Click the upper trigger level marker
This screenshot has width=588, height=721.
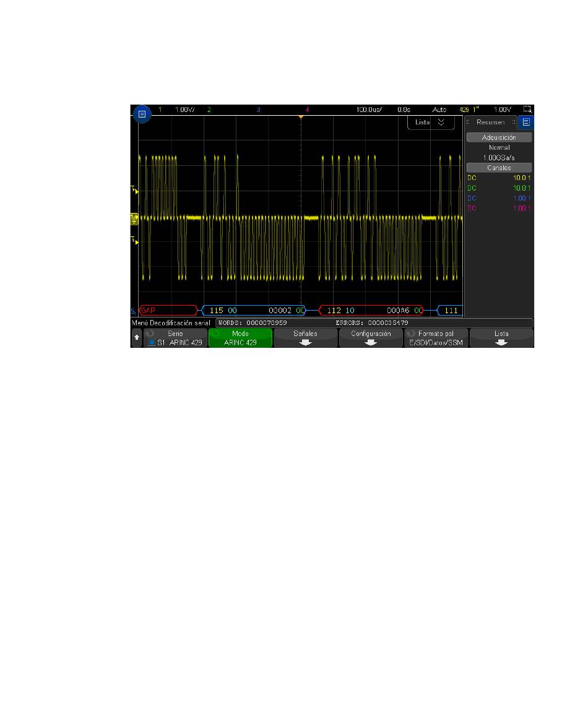(134, 189)
